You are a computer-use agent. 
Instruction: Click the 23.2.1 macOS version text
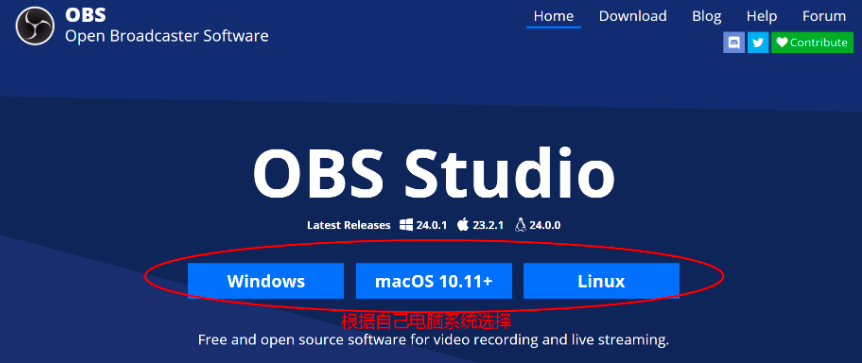[488, 225]
